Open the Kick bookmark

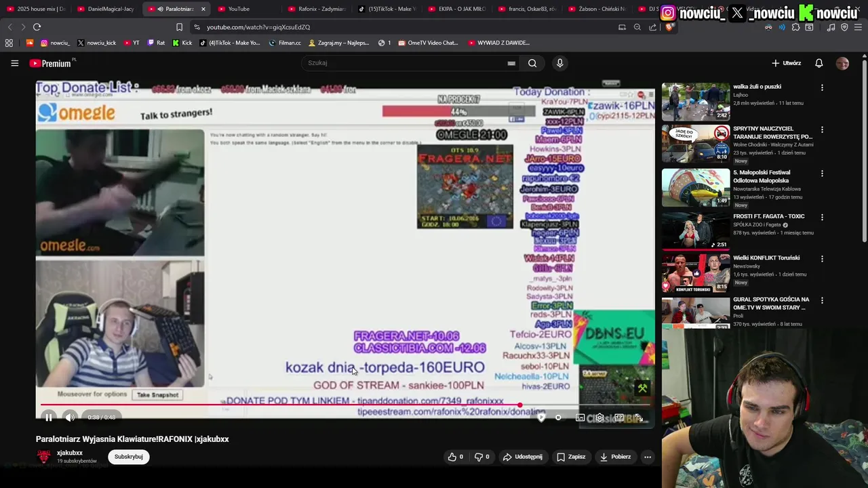click(182, 43)
